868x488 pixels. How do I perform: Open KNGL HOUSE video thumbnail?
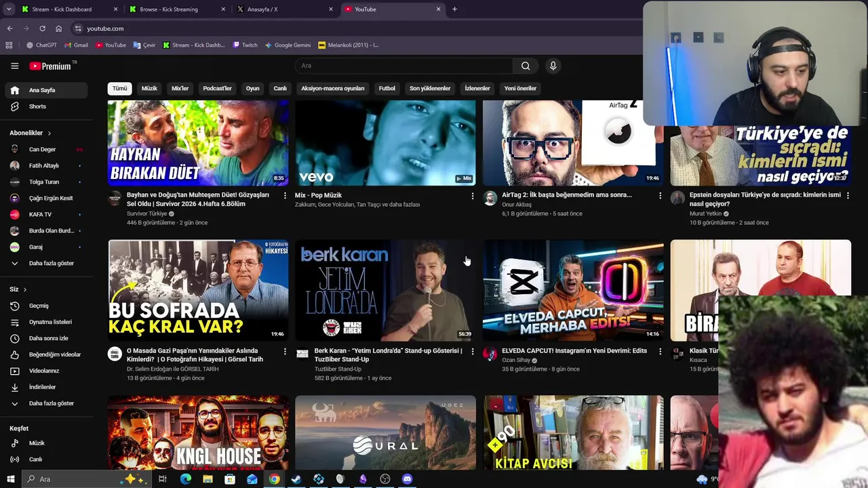[198, 432]
